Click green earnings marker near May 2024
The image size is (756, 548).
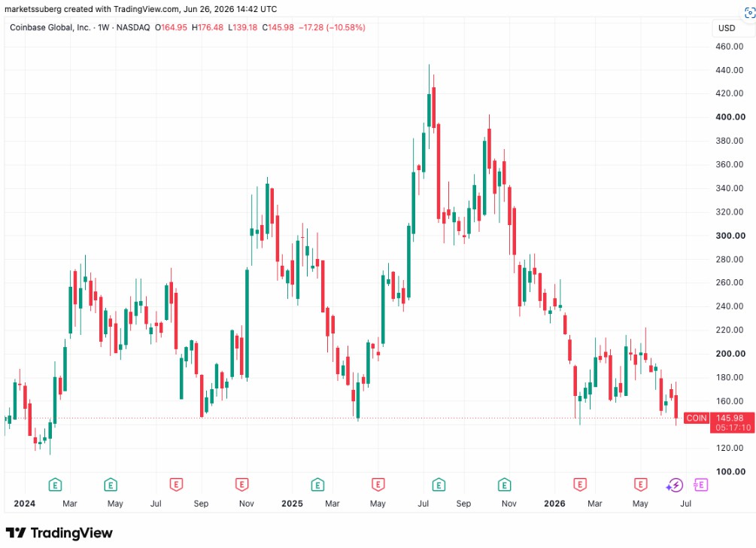(111, 484)
